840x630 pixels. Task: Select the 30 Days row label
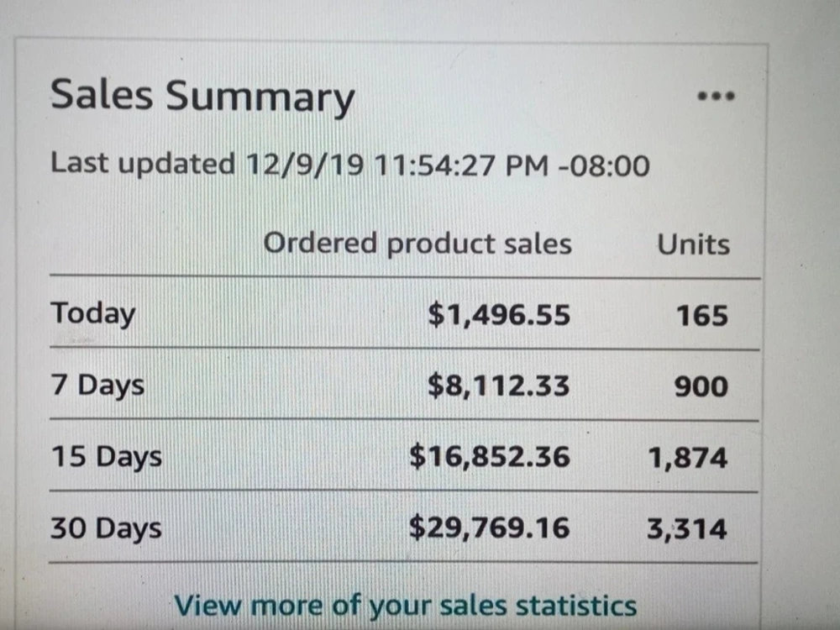[x=106, y=528]
